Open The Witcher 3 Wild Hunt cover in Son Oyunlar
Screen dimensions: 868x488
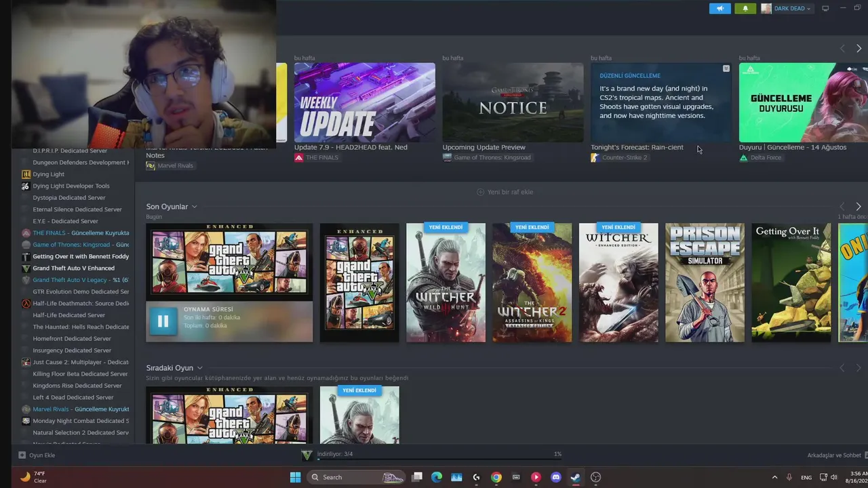[446, 283]
